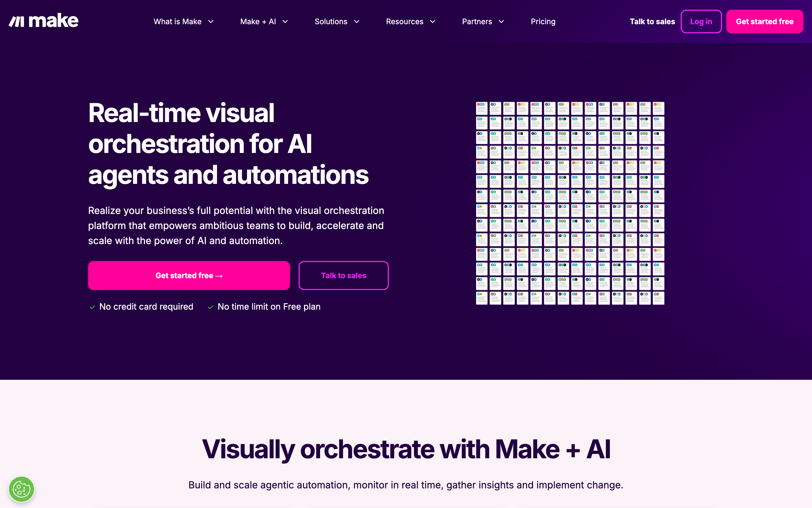Open the Make + AI menu
The image size is (812, 508).
click(x=258, y=22)
